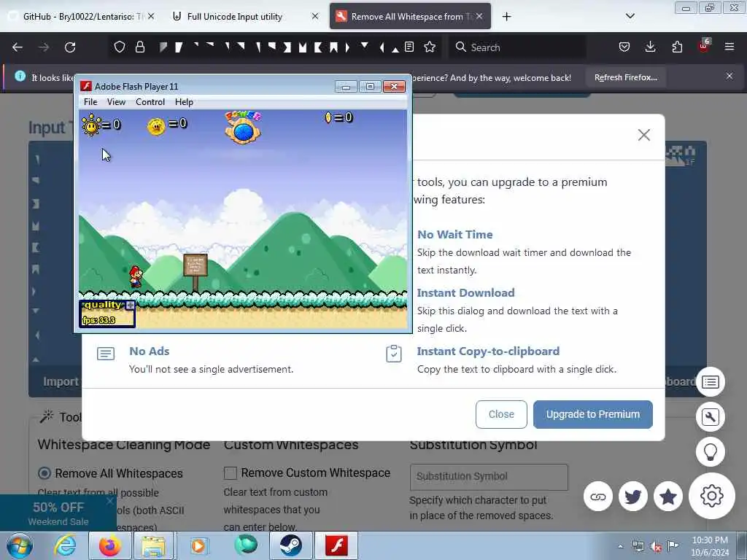Screen dimensions: 747x560
Task: Open the media player taskbar icon
Action: coord(198,545)
